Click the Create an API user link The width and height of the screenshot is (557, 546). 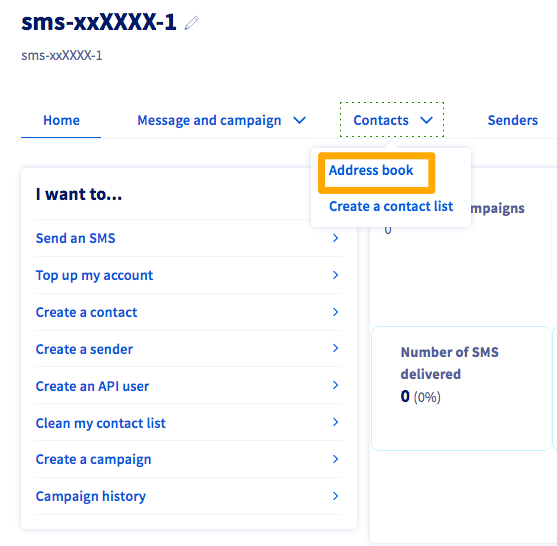pyautogui.click(x=92, y=386)
